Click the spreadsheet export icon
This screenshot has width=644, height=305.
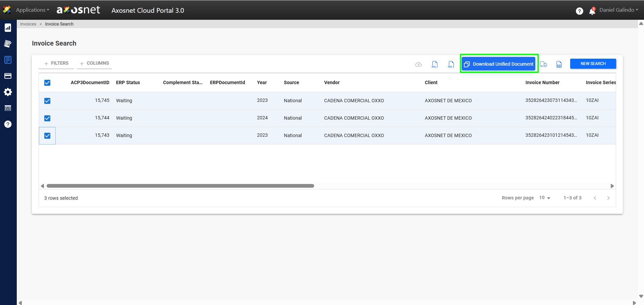point(559,64)
